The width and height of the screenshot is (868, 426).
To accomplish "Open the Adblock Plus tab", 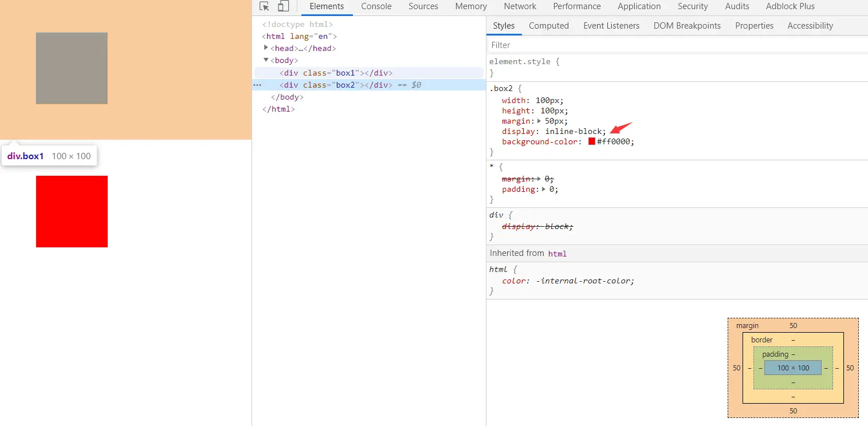I will tap(790, 6).
